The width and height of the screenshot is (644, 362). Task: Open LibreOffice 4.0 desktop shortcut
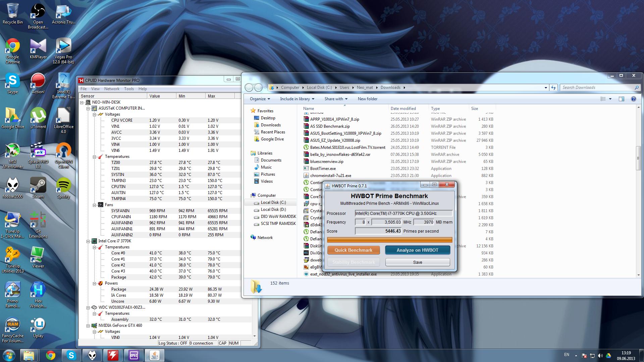point(63,121)
